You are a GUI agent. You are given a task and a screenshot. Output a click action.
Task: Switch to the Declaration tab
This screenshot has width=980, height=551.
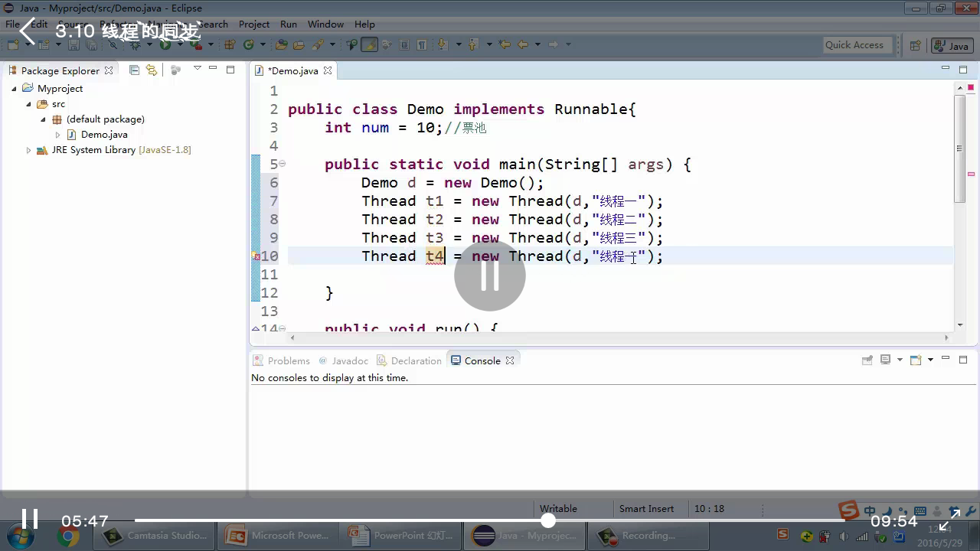[410, 360]
